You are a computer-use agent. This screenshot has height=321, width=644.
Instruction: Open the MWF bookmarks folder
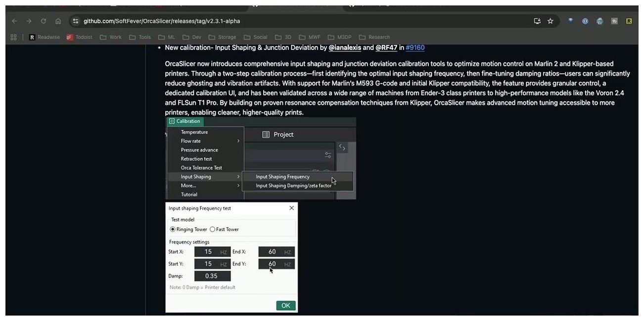(x=310, y=37)
